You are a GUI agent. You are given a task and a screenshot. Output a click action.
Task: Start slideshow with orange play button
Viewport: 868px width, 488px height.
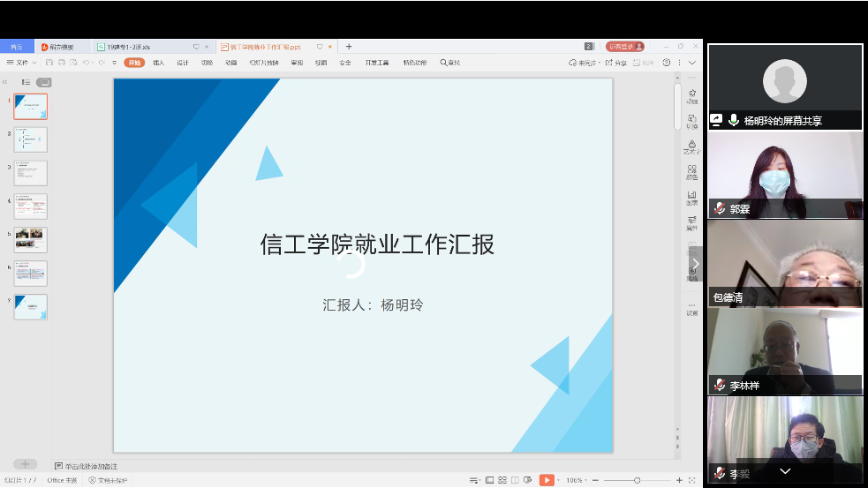(547, 480)
